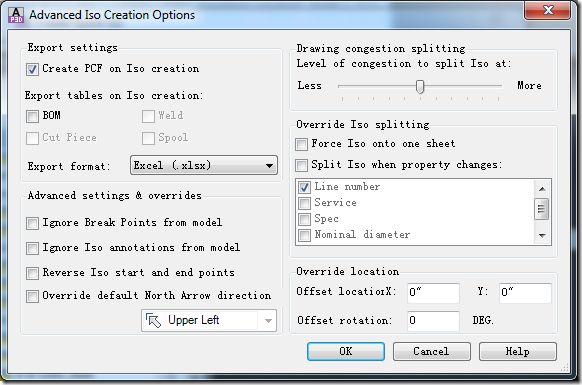Enable Split Iso when property changes
Viewport: 582px width, 385px height.
(x=301, y=165)
